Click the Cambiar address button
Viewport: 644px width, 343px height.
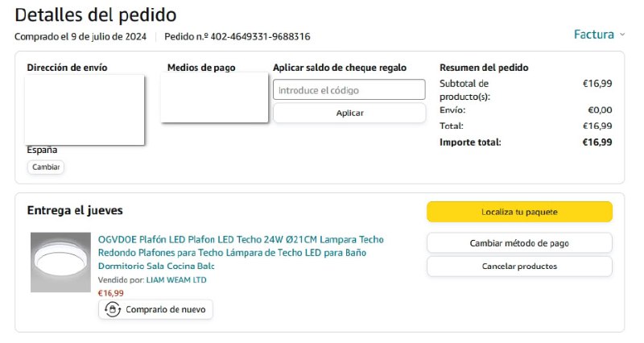46,167
